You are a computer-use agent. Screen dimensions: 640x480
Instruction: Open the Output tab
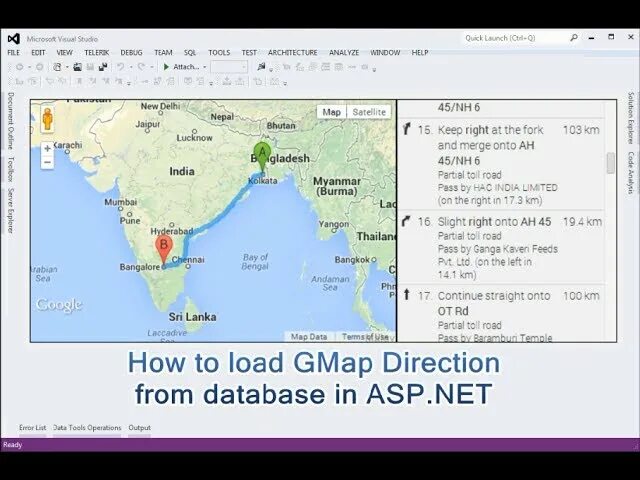140,428
